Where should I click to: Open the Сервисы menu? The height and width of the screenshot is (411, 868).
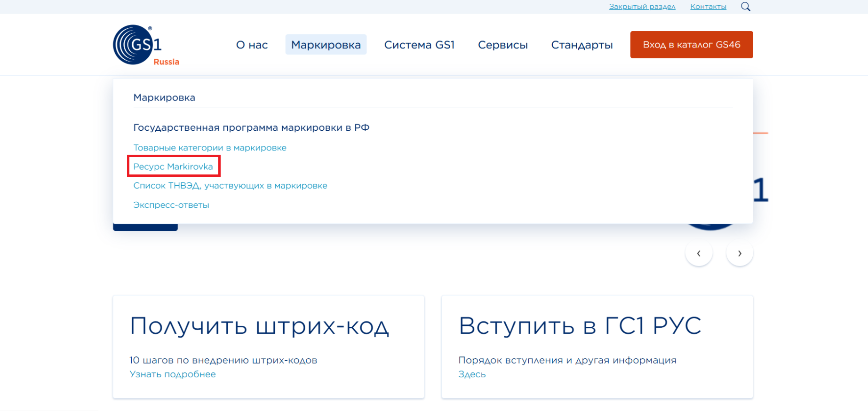pyautogui.click(x=503, y=45)
